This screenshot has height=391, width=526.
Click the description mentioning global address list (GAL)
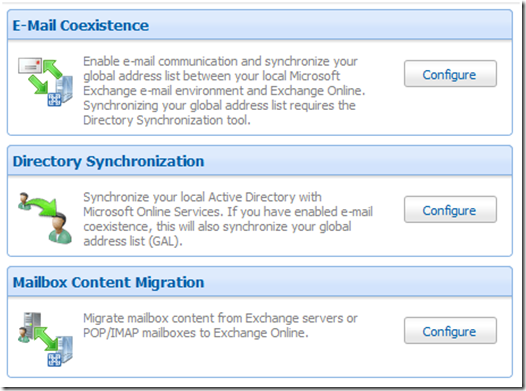pos(228,219)
